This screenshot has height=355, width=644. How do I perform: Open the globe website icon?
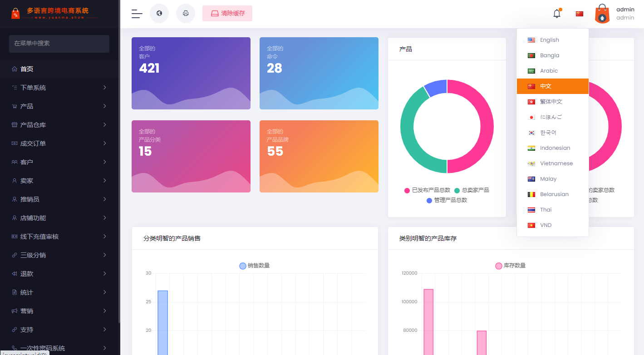click(x=159, y=14)
